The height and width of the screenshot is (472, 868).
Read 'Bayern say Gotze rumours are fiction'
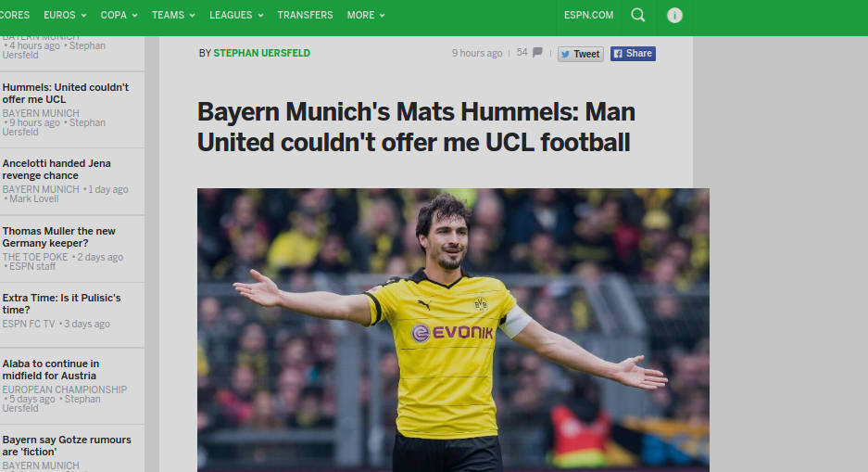[67, 445]
